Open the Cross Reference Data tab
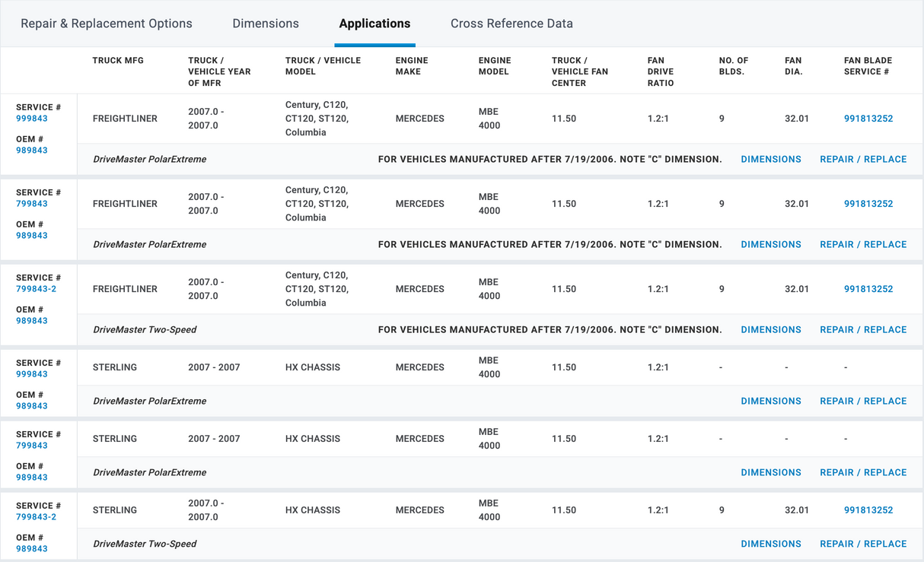The width and height of the screenshot is (924, 562). 511,24
